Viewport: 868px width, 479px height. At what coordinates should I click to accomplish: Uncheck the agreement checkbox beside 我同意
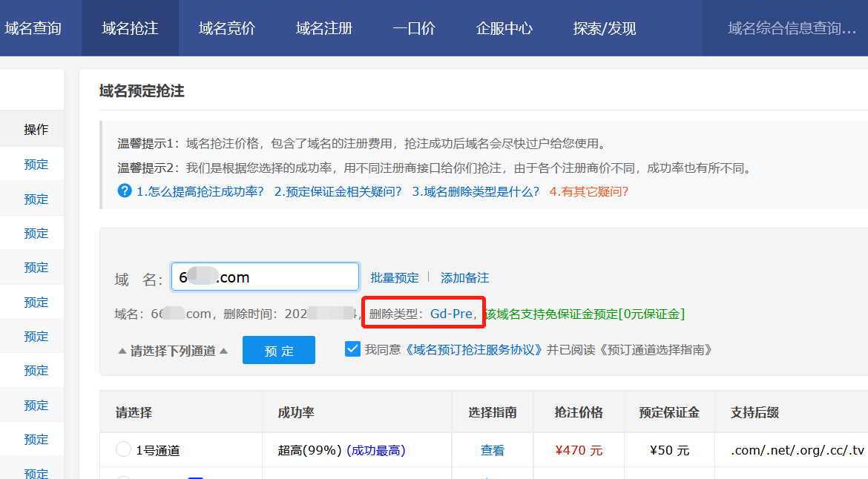pos(353,348)
